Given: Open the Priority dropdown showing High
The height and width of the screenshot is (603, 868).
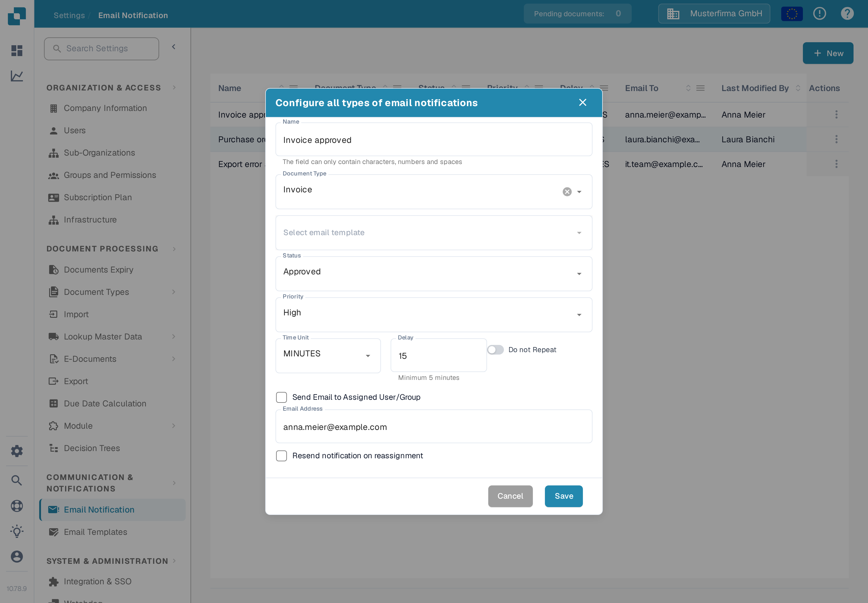Looking at the screenshot, I should tap(434, 315).
